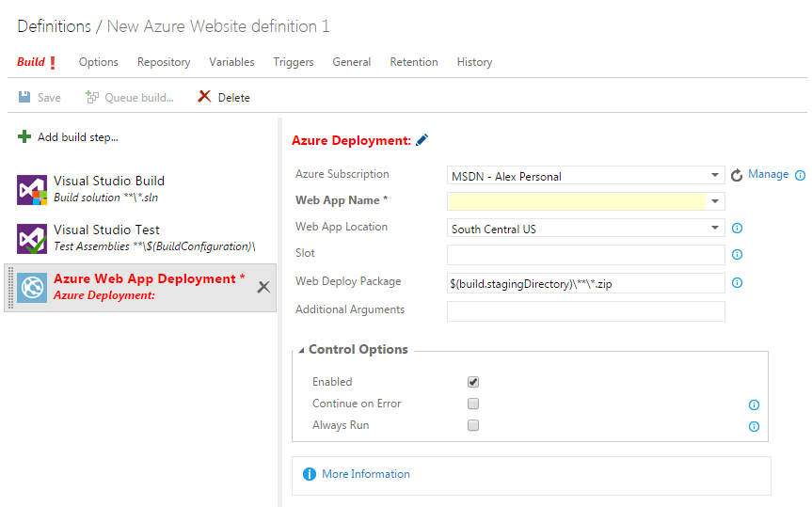Image resolution: width=812 pixels, height=507 pixels.
Task: Click the Queue build... button label
Action: click(139, 98)
